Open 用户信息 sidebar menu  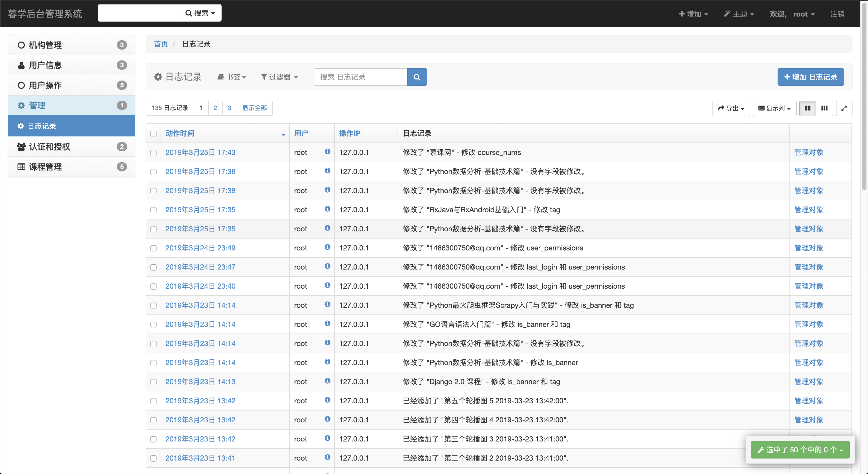click(x=72, y=65)
